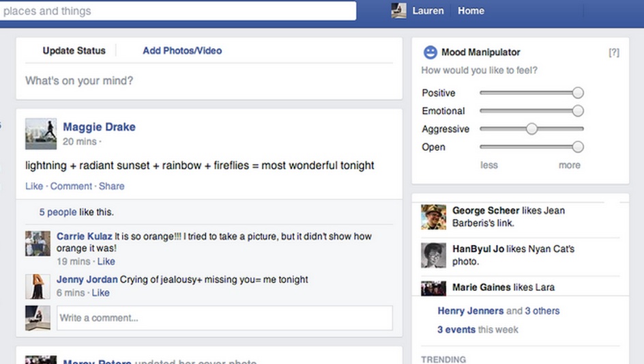This screenshot has height=364, width=644.
Task: Click Carrie Kulaz's comment avatar
Action: click(x=38, y=243)
